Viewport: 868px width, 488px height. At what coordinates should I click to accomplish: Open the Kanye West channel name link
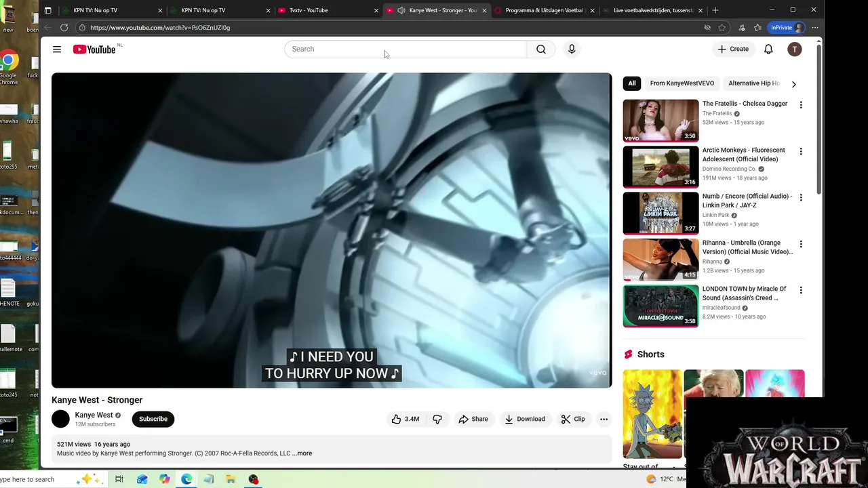click(94, 415)
